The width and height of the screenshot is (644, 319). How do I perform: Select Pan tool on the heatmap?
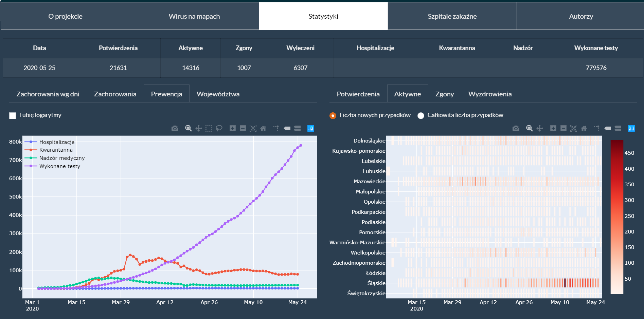coord(540,128)
